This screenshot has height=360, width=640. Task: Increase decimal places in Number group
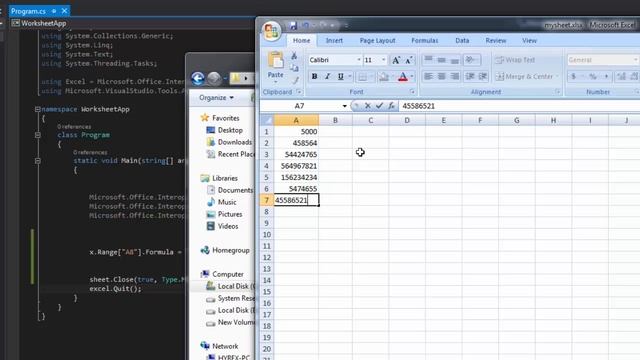pyautogui.click(x=621, y=76)
